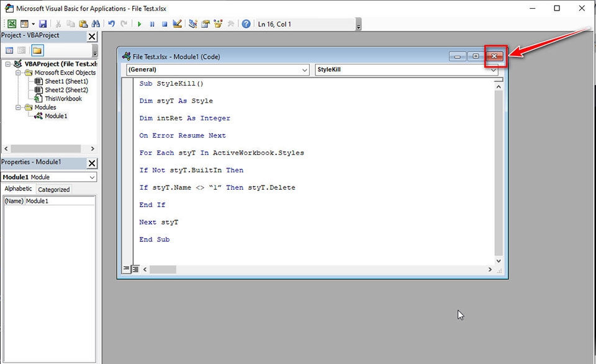Minimize the Module1 code window
This screenshot has width=596, height=364.
pos(458,56)
